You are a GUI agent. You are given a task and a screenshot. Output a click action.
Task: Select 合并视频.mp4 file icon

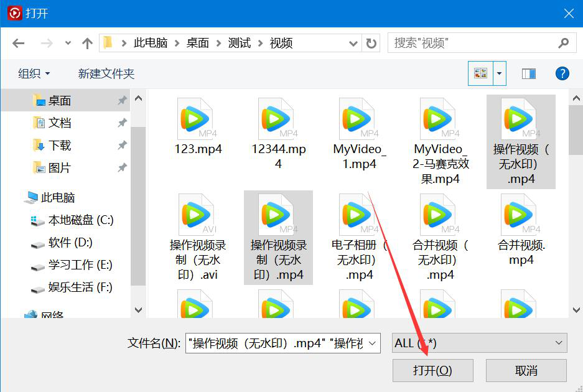tap(520, 215)
